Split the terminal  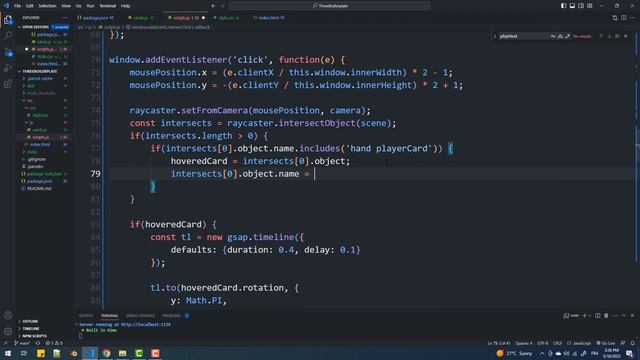[x=598, y=316]
